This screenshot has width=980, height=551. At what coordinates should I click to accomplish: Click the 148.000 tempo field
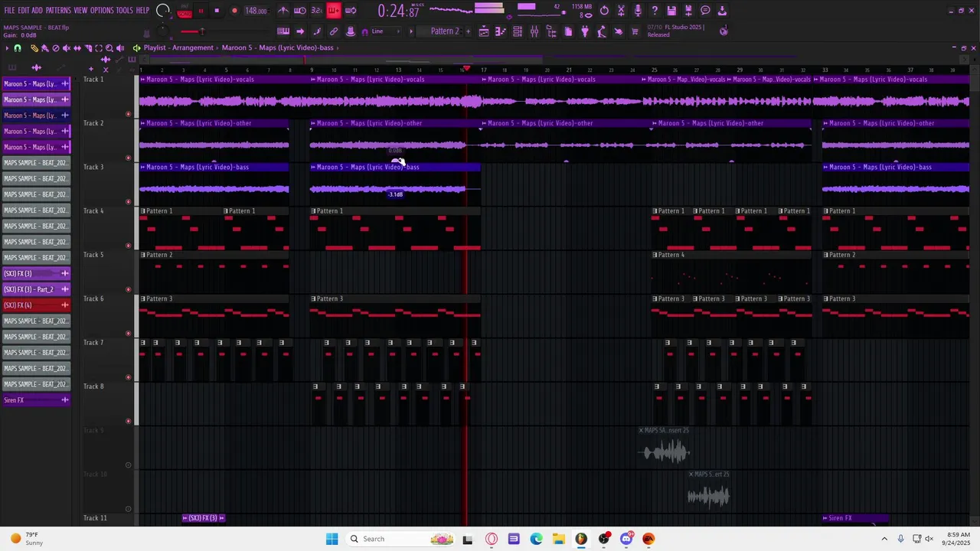[x=256, y=11]
